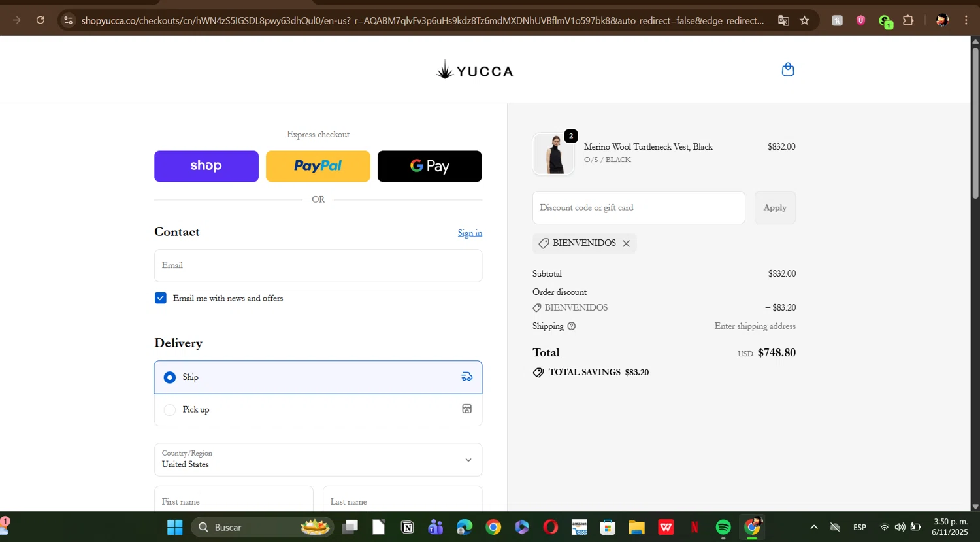Click the YUCCA logo

475,70
